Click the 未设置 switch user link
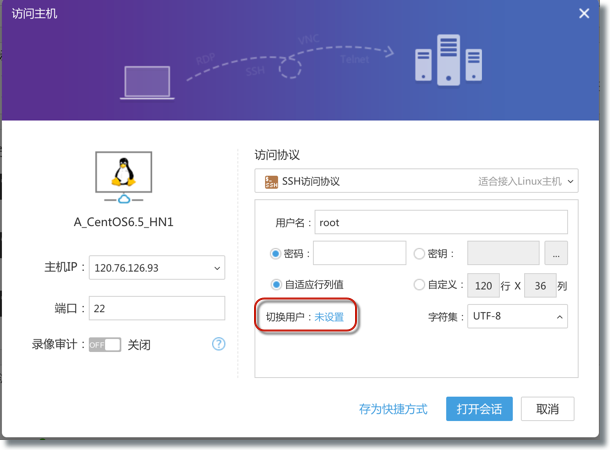Viewport: 610px width, 450px height. [x=329, y=317]
